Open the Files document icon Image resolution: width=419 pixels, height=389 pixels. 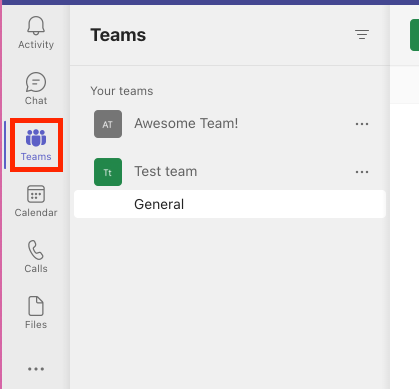point(36,306)
